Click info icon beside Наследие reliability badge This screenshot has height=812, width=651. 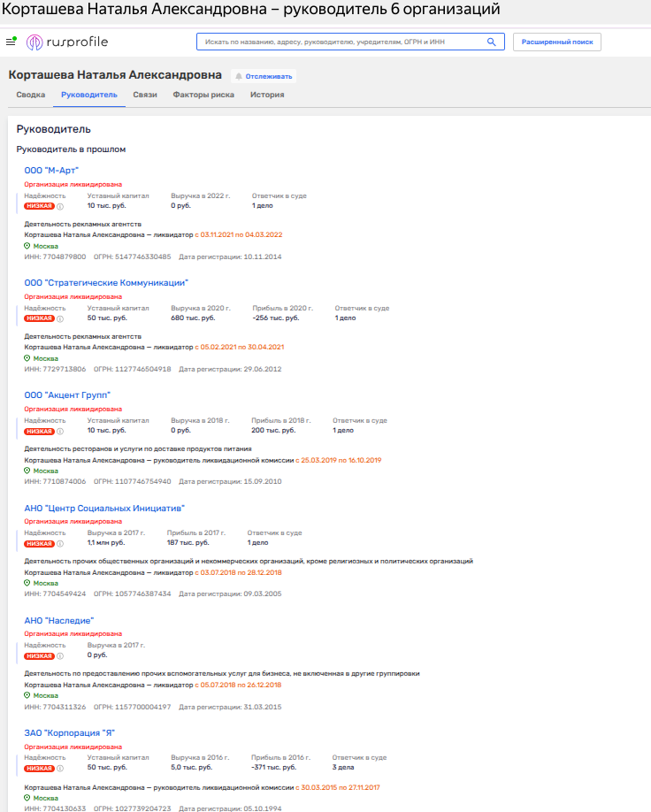point(60,656)
